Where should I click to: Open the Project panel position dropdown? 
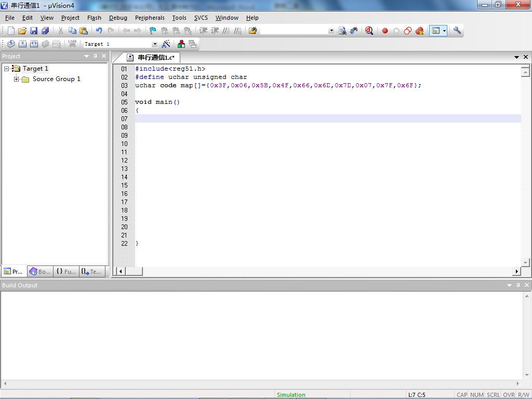[x=87, y=56]
